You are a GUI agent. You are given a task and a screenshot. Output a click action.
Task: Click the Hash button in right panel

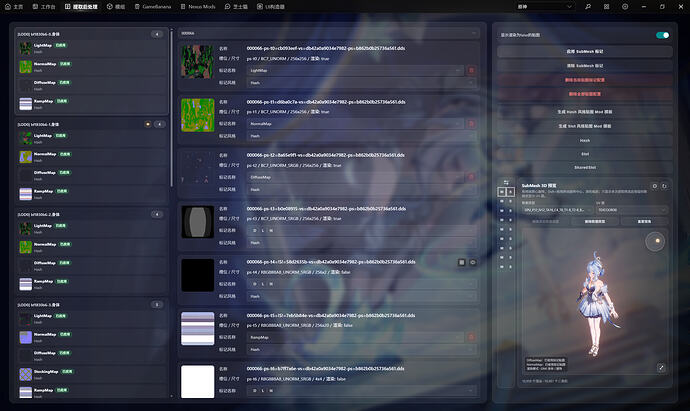[585, 140]
